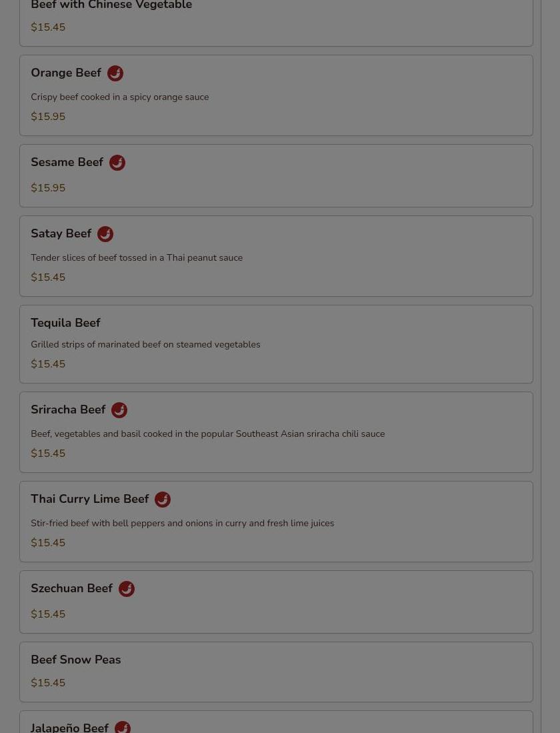Click spicy icon beside Thai Curry Lime Beef
Image resolution: width=560 pixels, height=733 pixels.
(x=163, y=500)
